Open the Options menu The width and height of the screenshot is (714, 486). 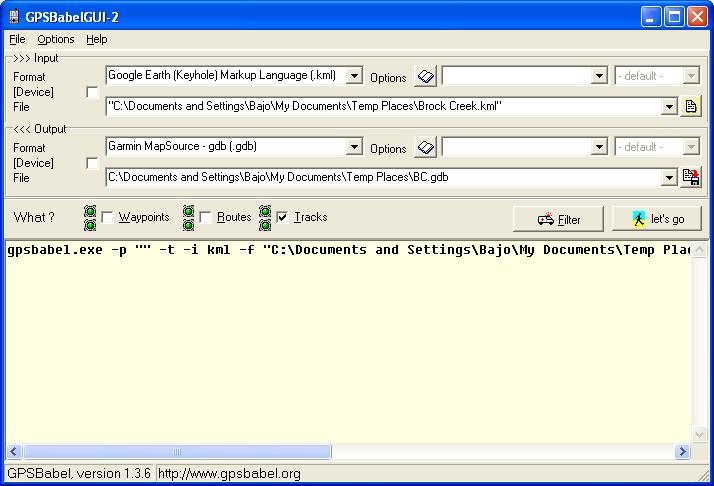56,40
